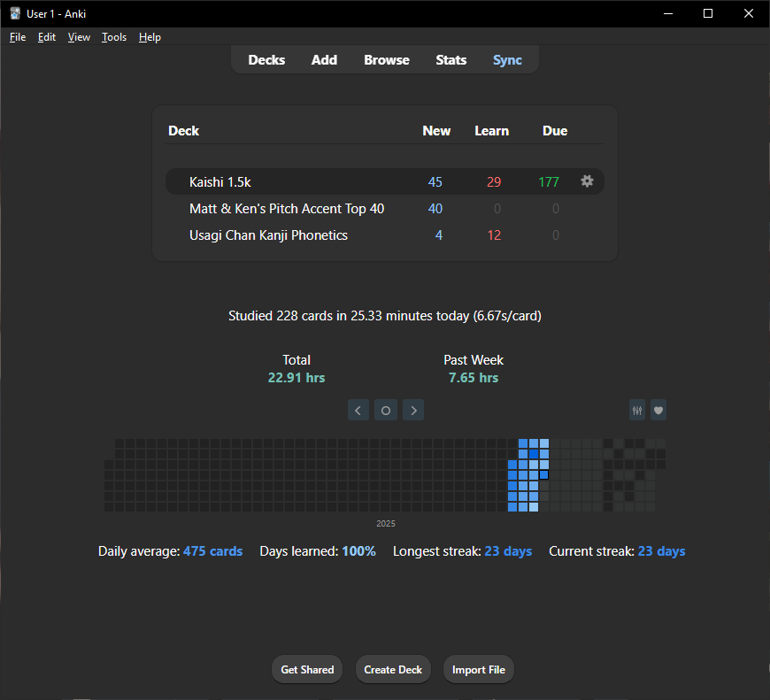The width and height of the screenshot is (770, 700).
Task: Minimize the Anki window
Action: point(668,13)
